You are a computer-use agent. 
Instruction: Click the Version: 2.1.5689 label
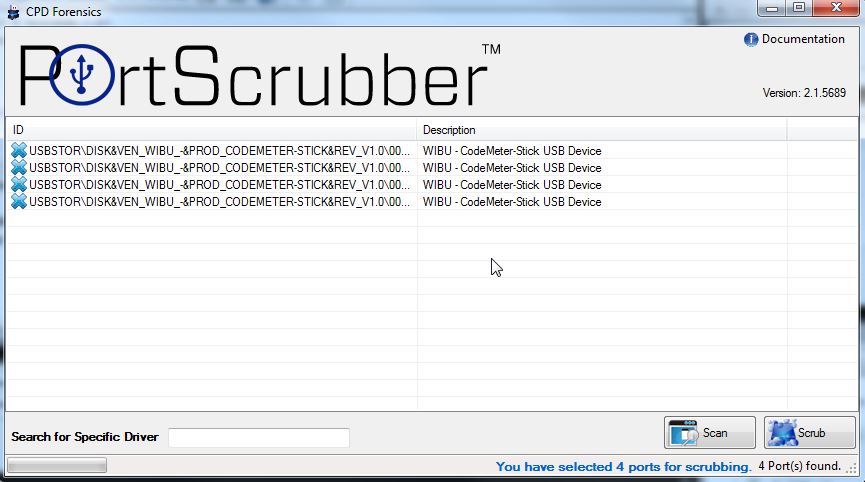(x=804, y=93)
